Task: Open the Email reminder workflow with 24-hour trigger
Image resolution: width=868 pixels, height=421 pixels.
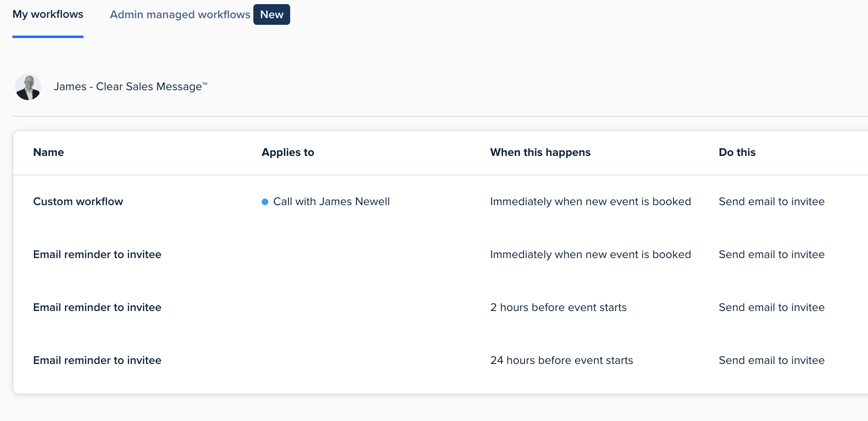Action: pyautogui.click(x=97, y=360)
